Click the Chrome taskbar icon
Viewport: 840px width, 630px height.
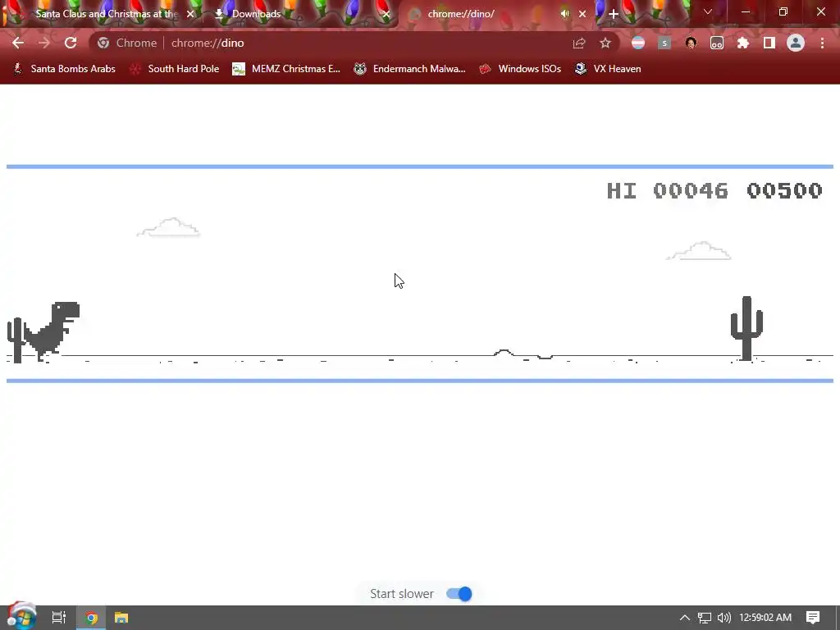click(x=92, y=618)
